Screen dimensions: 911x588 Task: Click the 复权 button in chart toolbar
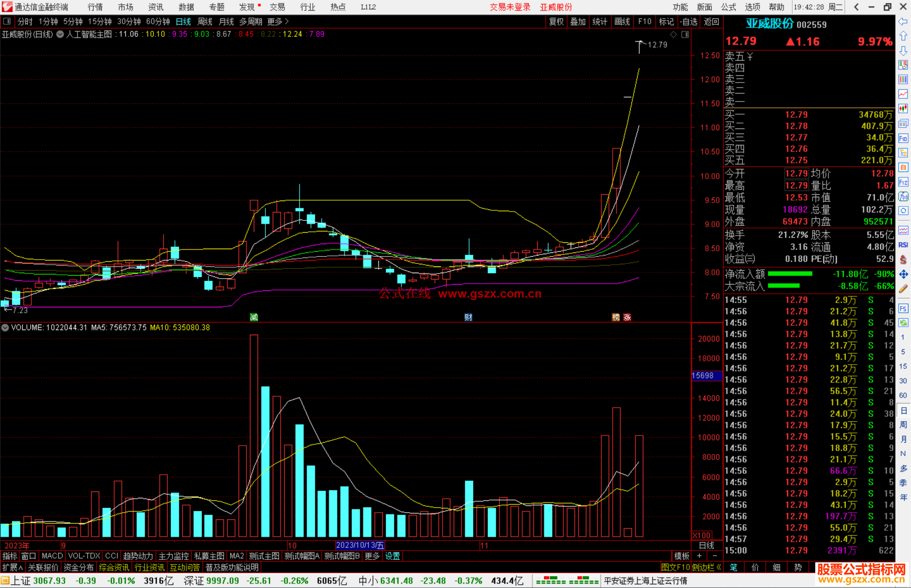(556, 21)
